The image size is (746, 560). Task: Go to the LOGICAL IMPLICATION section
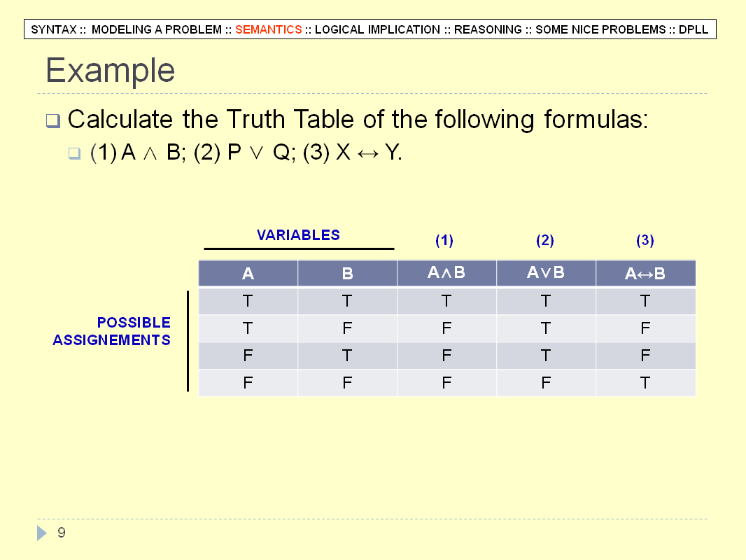coord(377,29)
